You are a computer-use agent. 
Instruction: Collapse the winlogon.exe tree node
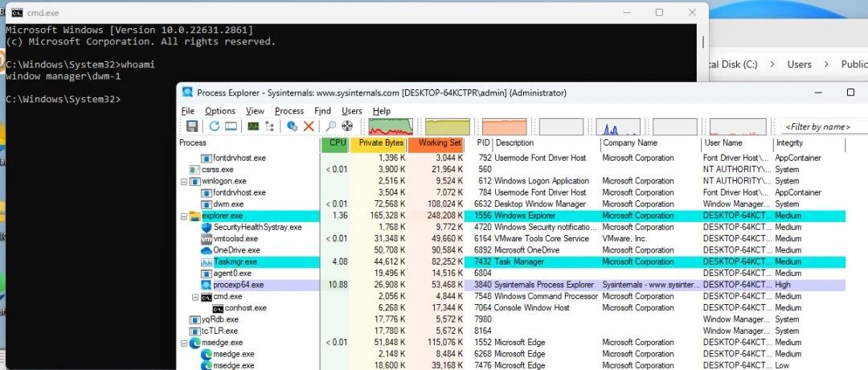[184, 181]
